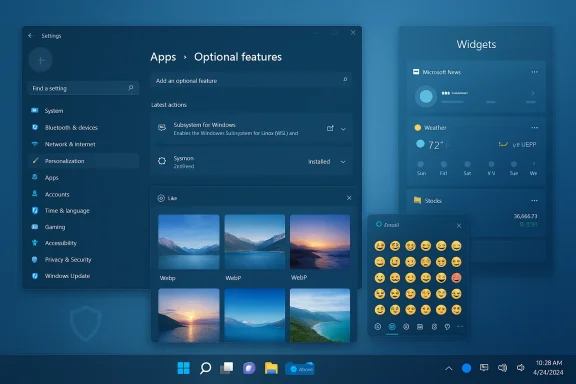Close the emoji picker panel

point(459,226)
